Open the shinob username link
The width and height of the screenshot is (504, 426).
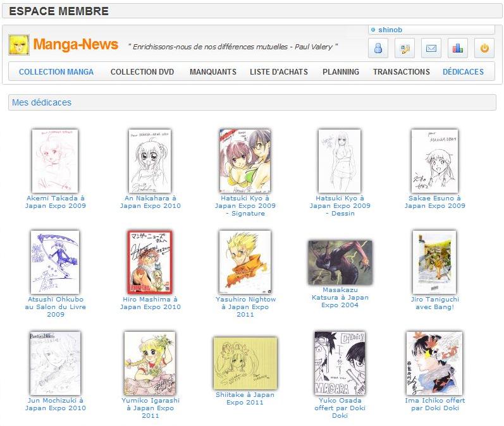tap(390, 30)
